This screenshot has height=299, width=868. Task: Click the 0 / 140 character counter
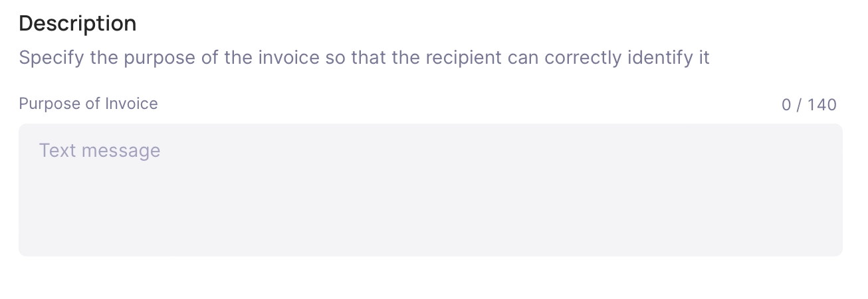[809, 104]
